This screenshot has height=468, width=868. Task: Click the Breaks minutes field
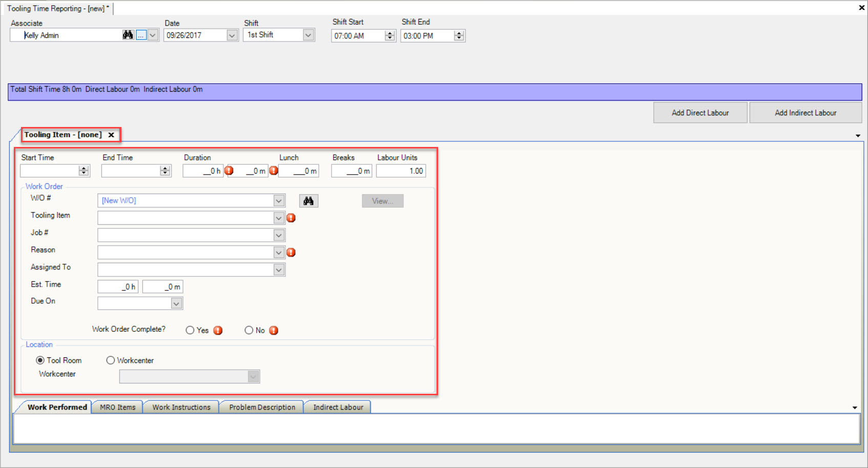click(352, 171)
